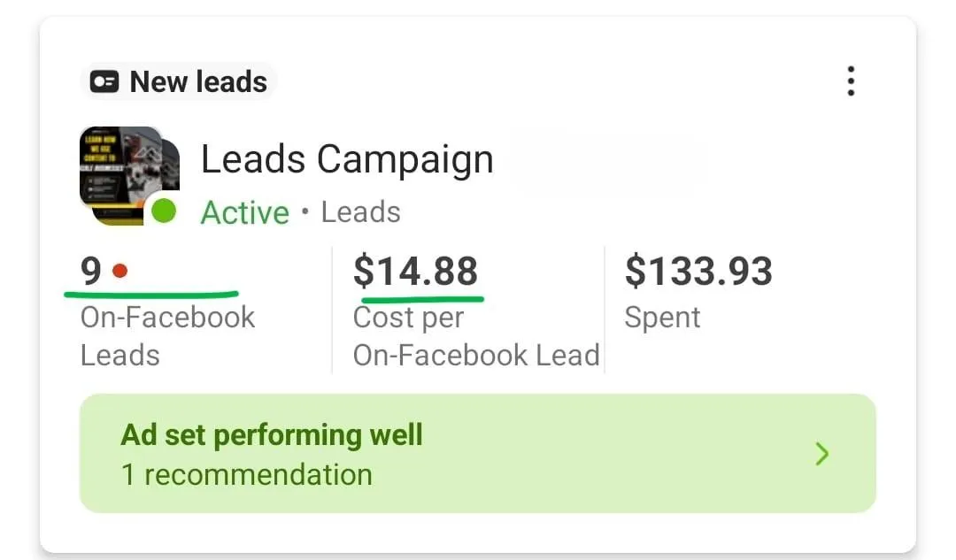Open the Leads Campaign title
This screenshot has height=560, width=956.
pyautogui.click(x=347, y=160)
